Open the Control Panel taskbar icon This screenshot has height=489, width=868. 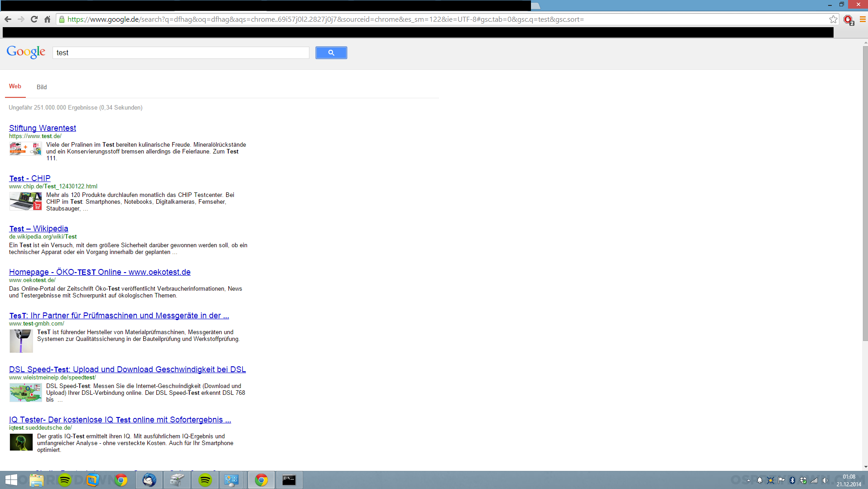231,480
